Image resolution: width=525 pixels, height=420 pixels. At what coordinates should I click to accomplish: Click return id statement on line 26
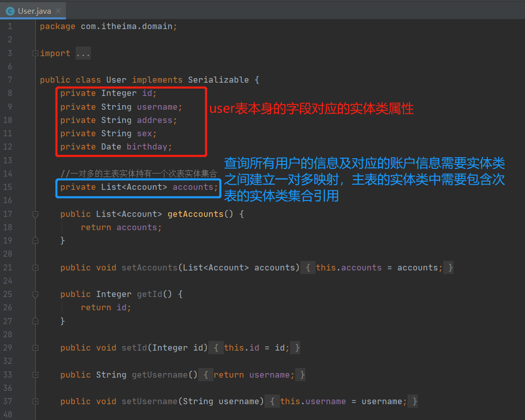[x=106, y=308]
